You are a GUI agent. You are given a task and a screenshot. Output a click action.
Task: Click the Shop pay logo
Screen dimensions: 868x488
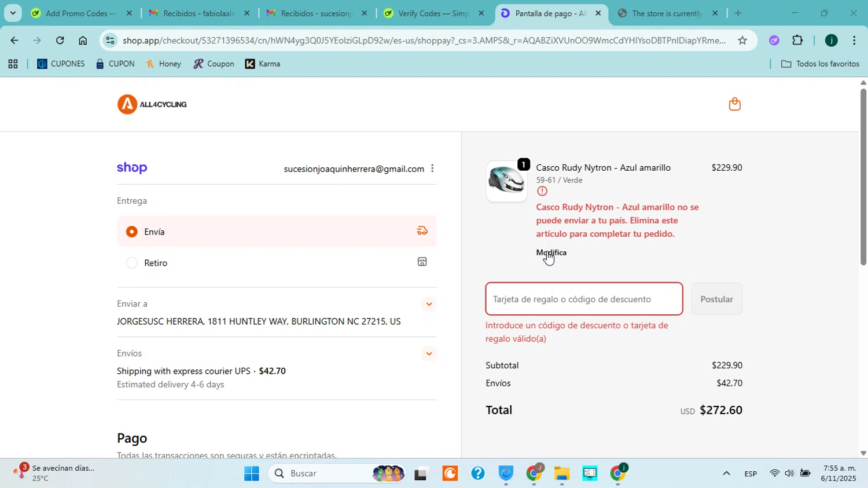click(132, 168)
